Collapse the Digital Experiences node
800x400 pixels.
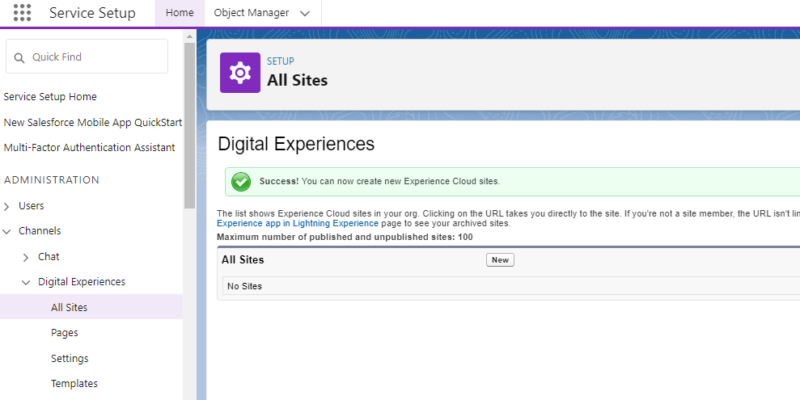point(26,282)
